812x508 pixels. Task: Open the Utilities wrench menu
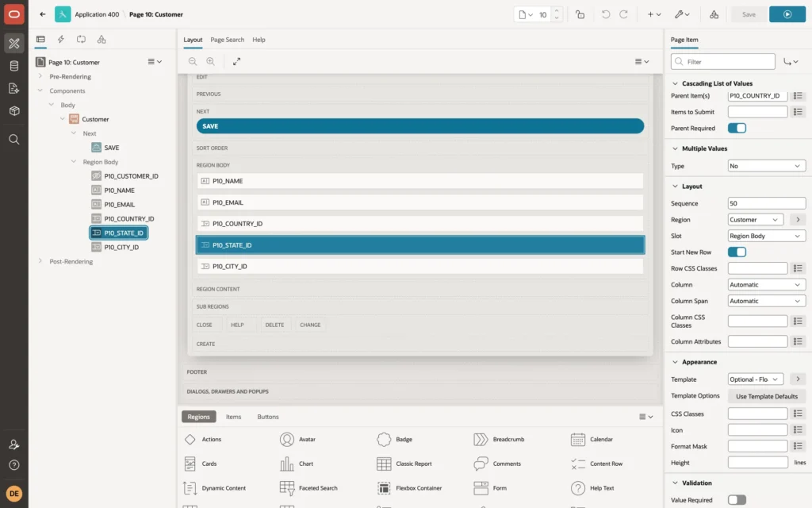click(682, 14)
